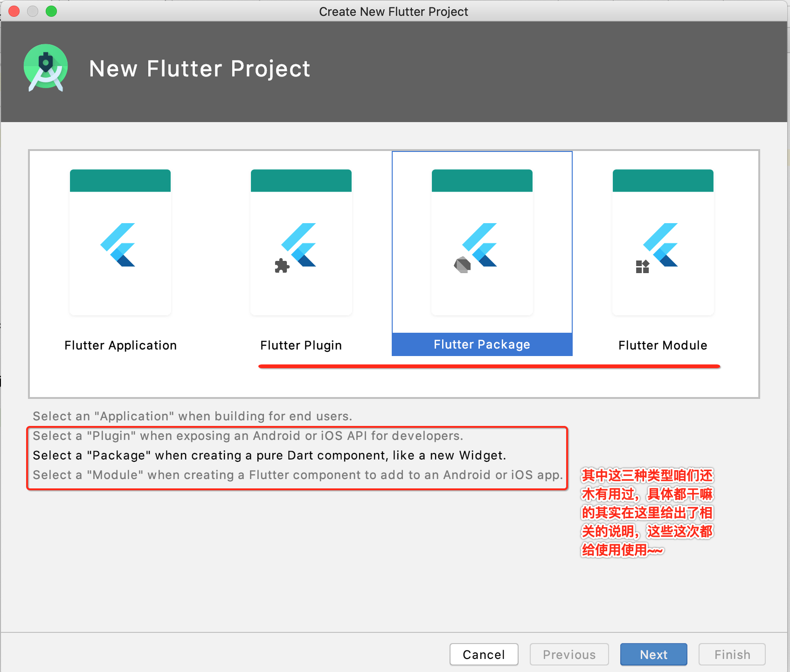Select the Flutter Module grid icon
Screen dimensions: 790x672
[x=643, y=267]
